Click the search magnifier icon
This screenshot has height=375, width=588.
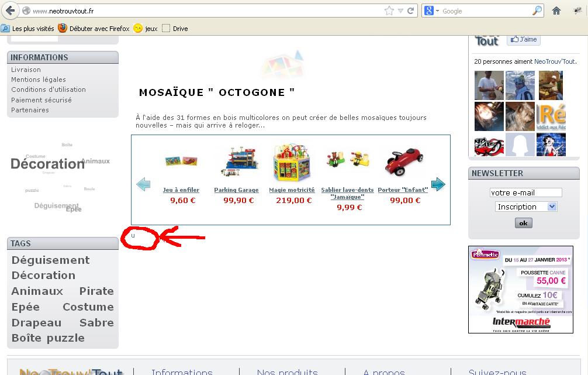(537, 11)
